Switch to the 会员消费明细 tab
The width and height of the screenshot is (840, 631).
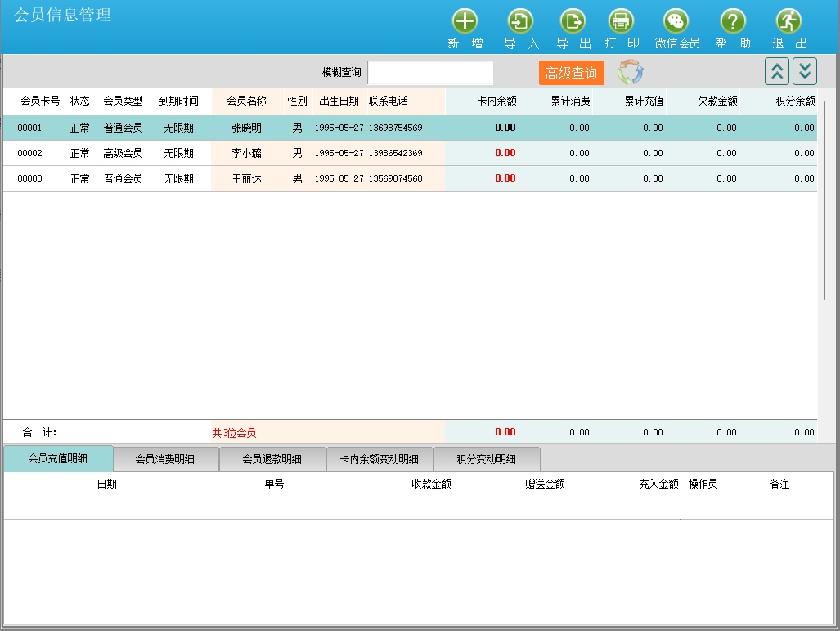point(165,459)
